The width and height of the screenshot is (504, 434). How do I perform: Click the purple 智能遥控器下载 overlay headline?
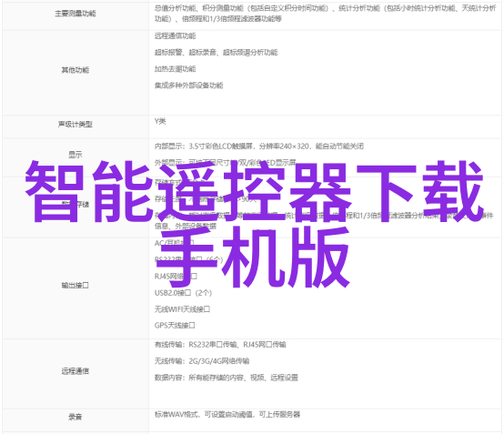click(254, 192)
